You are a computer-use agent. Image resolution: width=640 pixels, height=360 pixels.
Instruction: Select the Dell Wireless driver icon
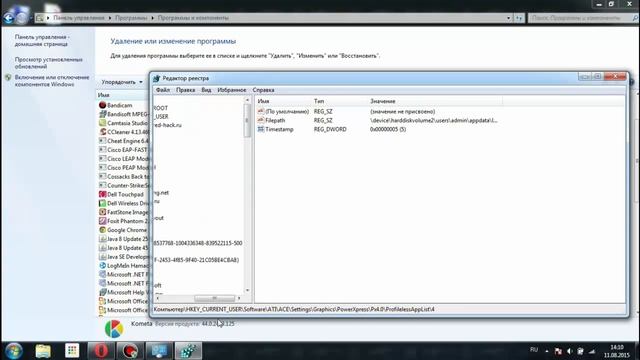click(x=102, y=203)
